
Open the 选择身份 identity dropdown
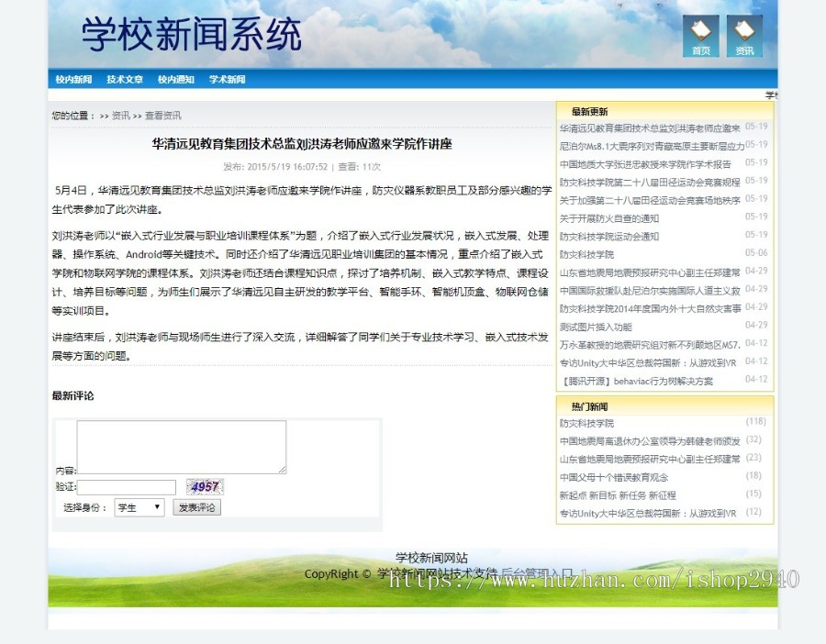(x=138, y=506)
